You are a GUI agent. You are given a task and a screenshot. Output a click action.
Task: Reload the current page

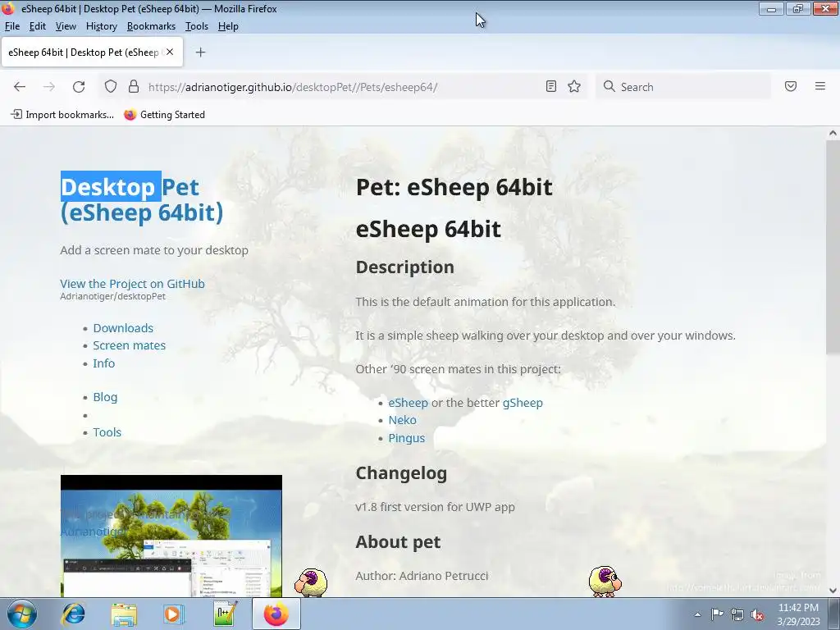pos(79,87)
